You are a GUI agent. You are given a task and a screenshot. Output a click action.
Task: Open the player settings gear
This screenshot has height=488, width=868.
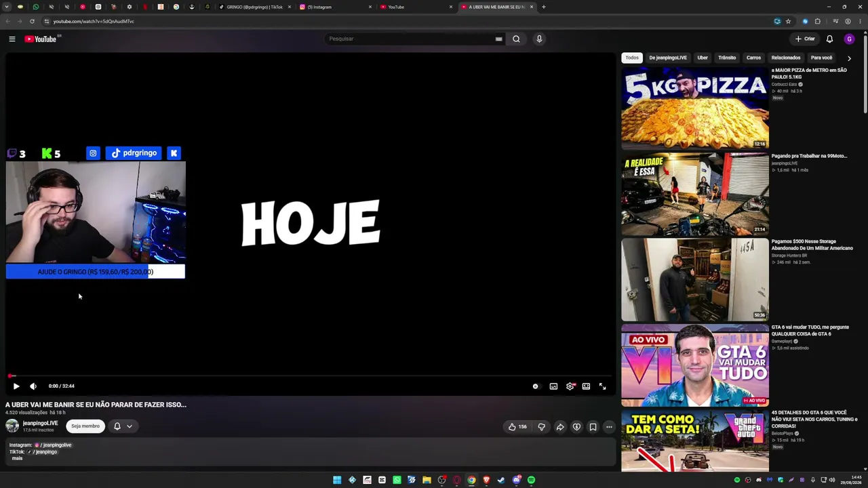[x=570, y=386]
